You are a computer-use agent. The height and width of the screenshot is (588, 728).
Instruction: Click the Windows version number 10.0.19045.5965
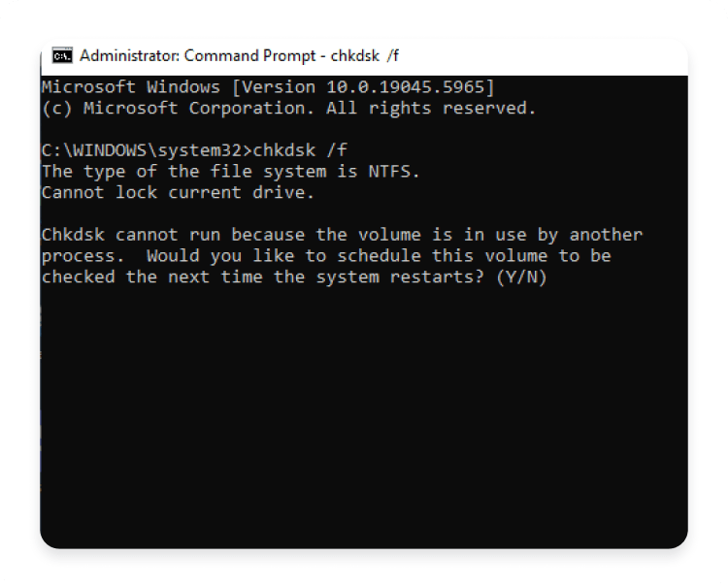click(x=406, y=86)
